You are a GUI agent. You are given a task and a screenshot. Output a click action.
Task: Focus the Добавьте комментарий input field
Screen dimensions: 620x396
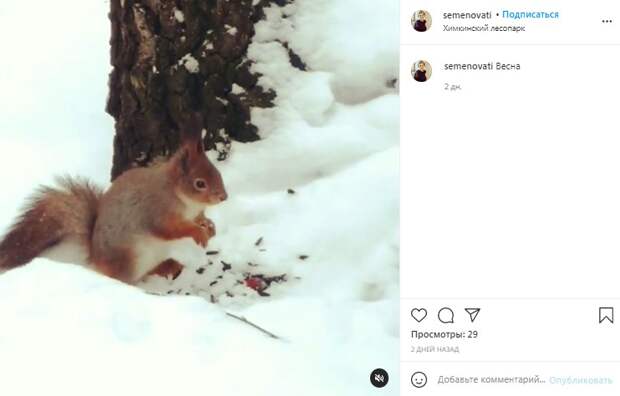click(x=491, y=380)
